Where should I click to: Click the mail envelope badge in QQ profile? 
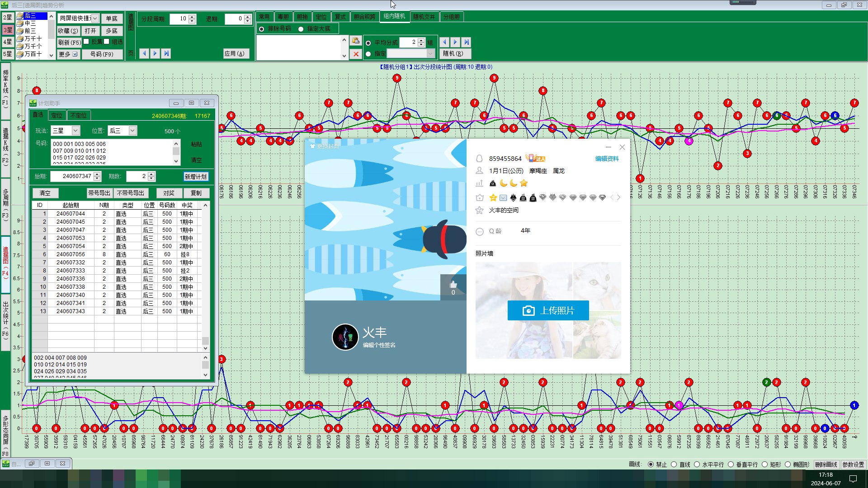click(x=503, y=197)
